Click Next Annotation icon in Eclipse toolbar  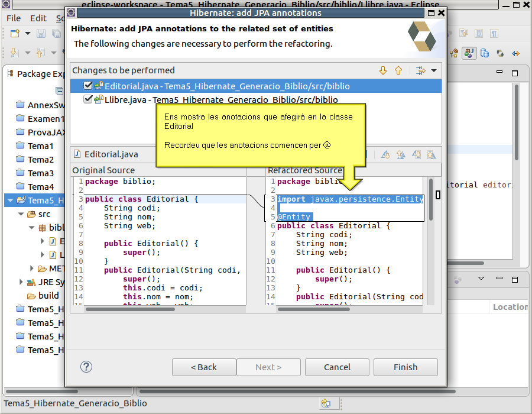point(14,53)
